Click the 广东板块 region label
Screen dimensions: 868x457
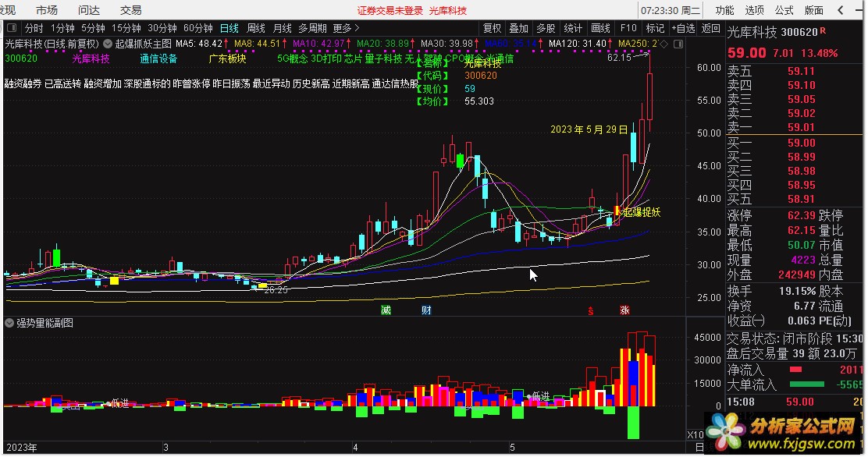click(227, 58)
